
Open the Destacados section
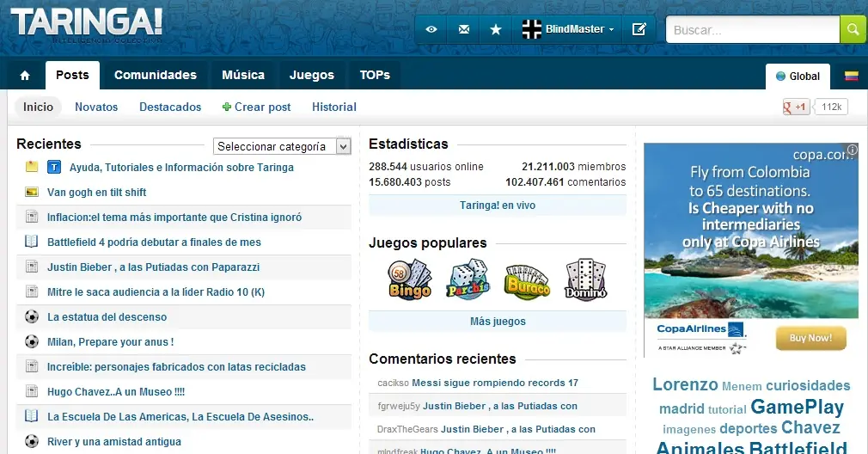point(170,107)
